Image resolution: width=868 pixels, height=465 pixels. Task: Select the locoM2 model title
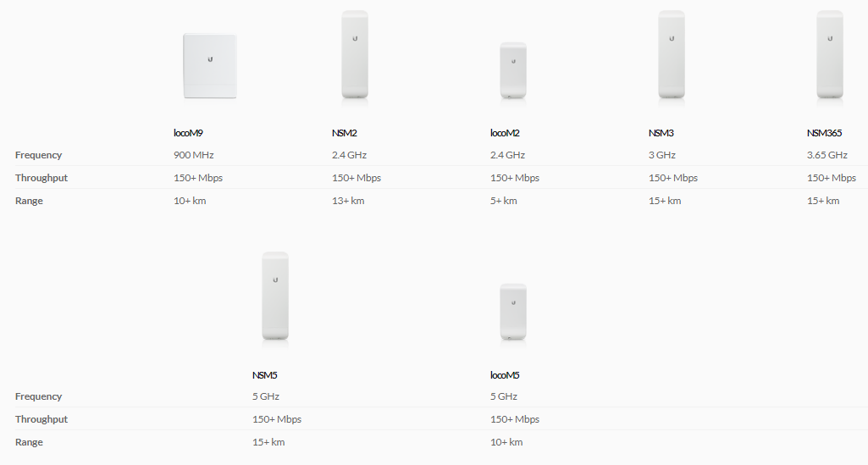(x=505, y=133)
